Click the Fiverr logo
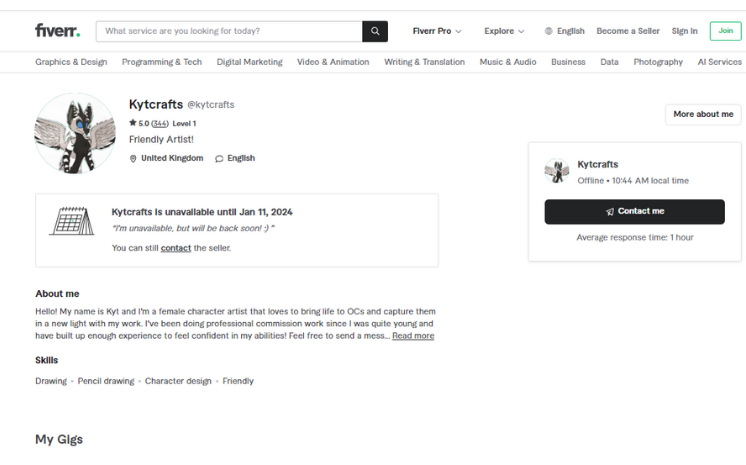This screenshot has height=465, width=746. [57, 31]
